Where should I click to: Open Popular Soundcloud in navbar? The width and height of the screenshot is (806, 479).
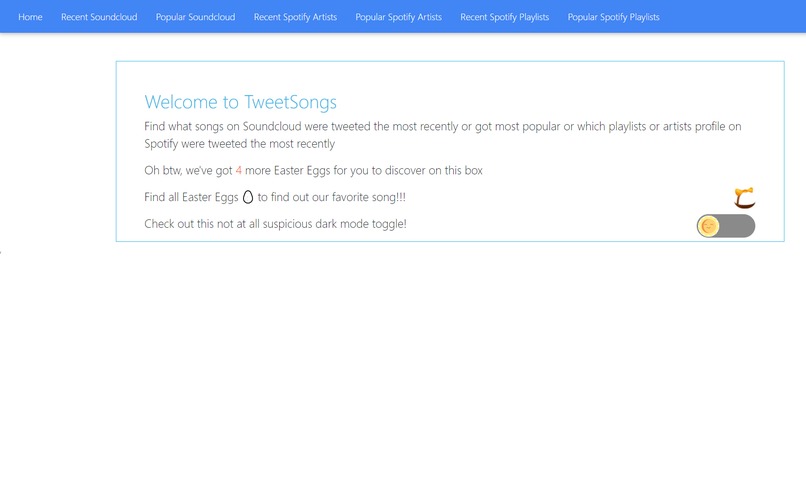click(x=195, y=17)
